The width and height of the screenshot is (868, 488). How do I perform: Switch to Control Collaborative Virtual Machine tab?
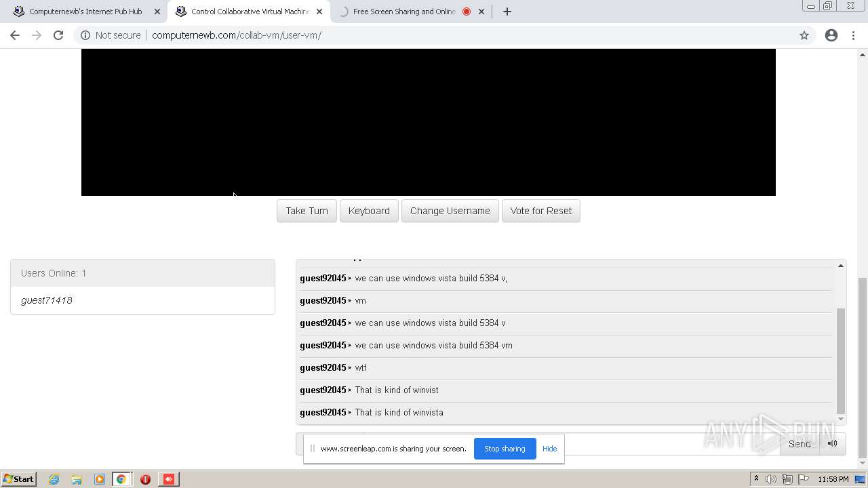[x=249, y=12]
